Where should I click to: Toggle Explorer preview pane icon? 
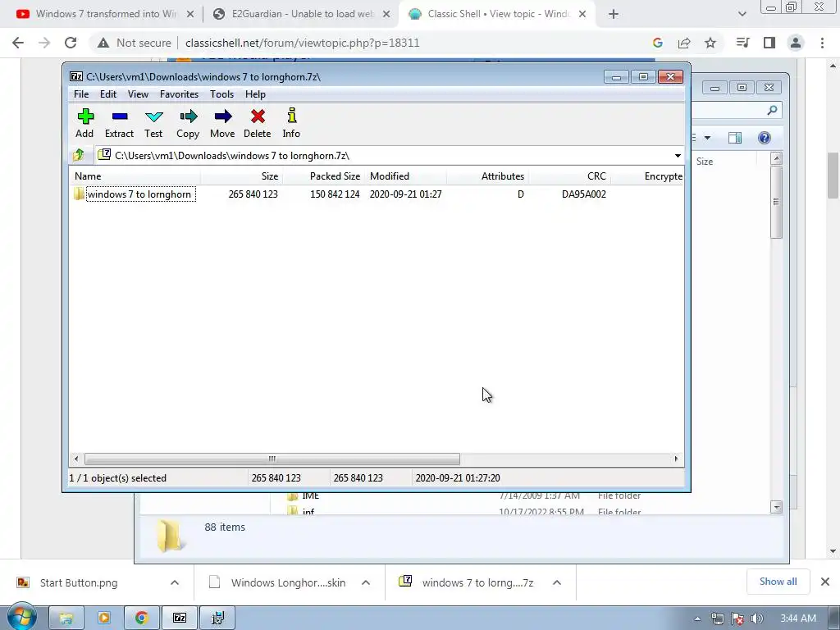click(735, 138)
